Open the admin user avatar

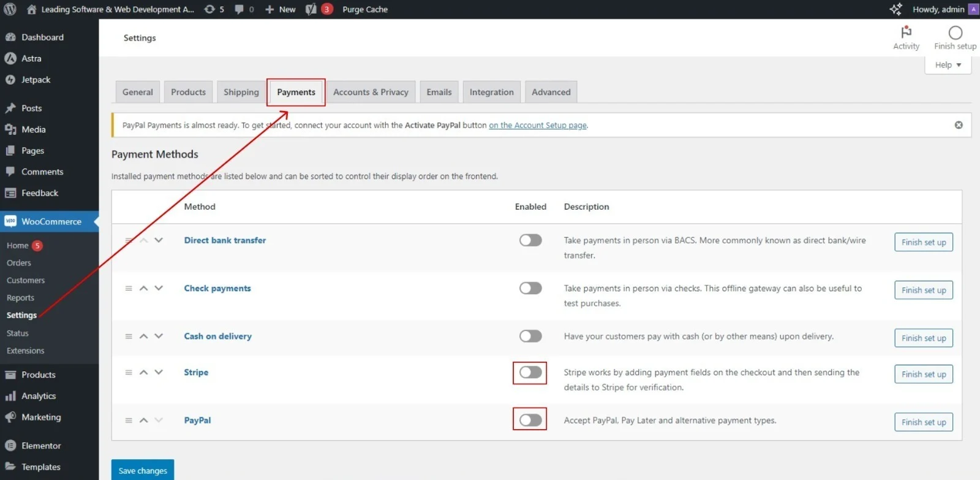(973, 9)
